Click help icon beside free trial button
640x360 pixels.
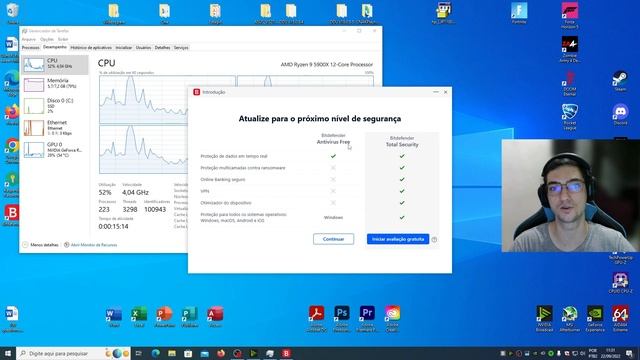(434, 240)
